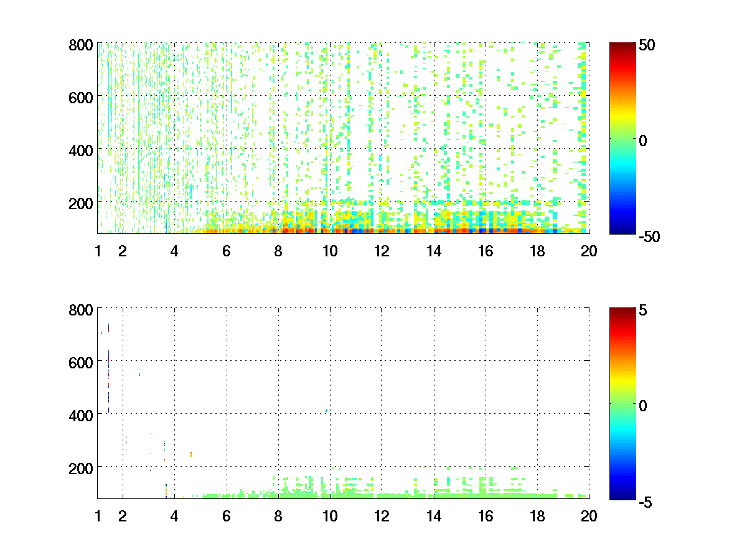This screenshot has width=747, height=560.
Task: Select y-axis tick "600" of upper plot
Action: [x=81, y=97]
